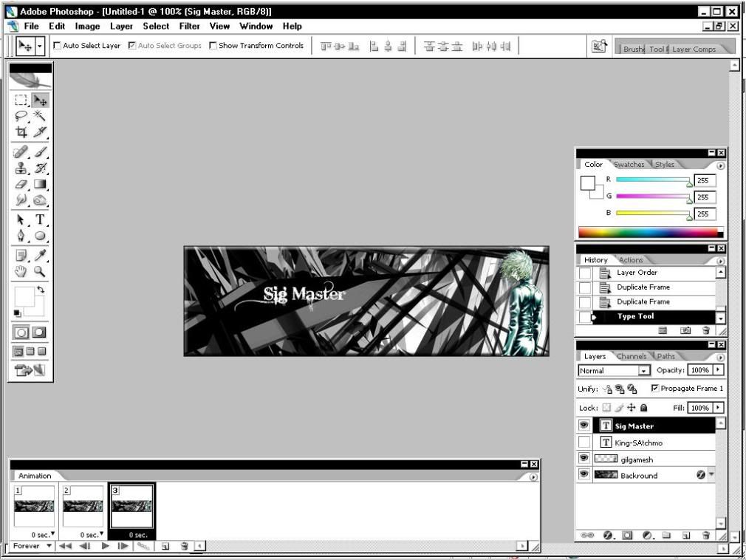Open frame 2 delay time dropdown
Image resolution: width=746 pixels, height=560 pixels.
click(x=101, y=534)
